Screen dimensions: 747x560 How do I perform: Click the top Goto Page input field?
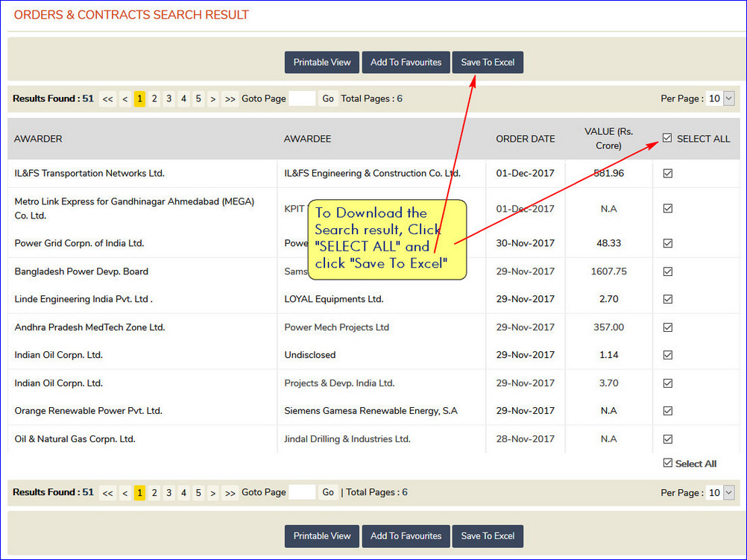[302, 98]
